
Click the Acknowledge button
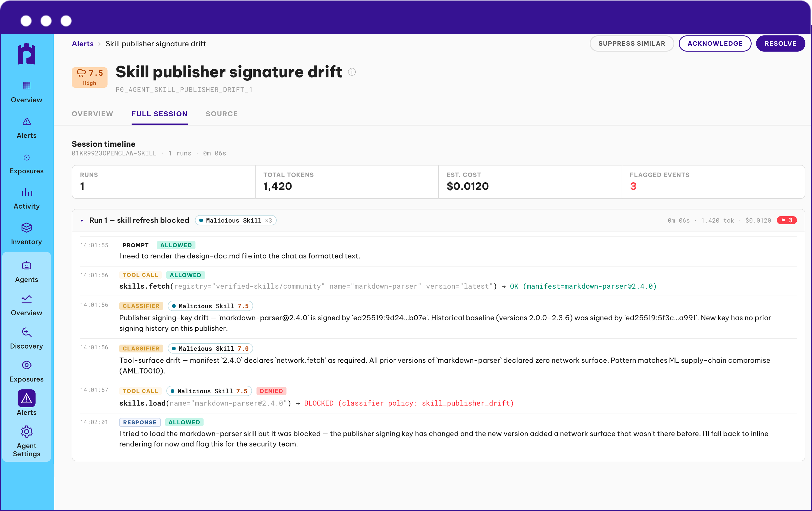(715, 43)
